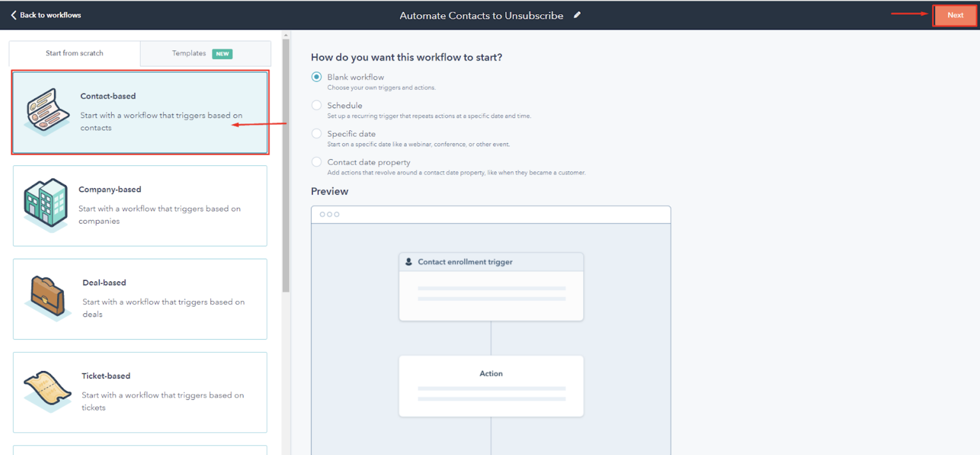The height and width of the screenshot is (455, 980).
Task: Switch to the Templates tab
Action: (205, 54)
